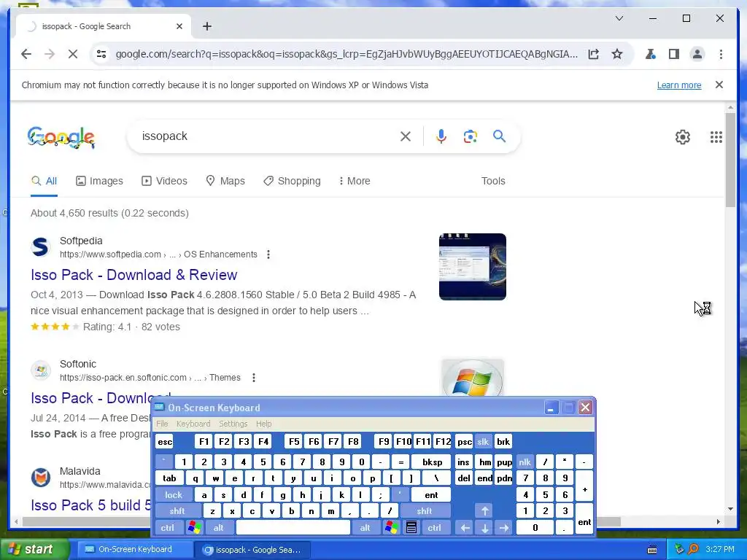
Task: Open the Chrome profile avatar
Action: coord(697,54)
